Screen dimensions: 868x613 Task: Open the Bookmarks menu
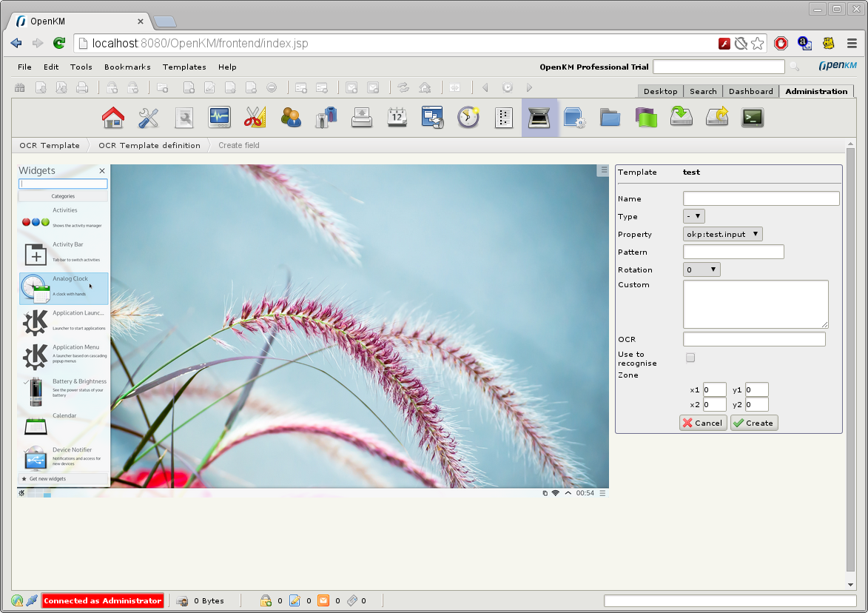coord(127,67)
